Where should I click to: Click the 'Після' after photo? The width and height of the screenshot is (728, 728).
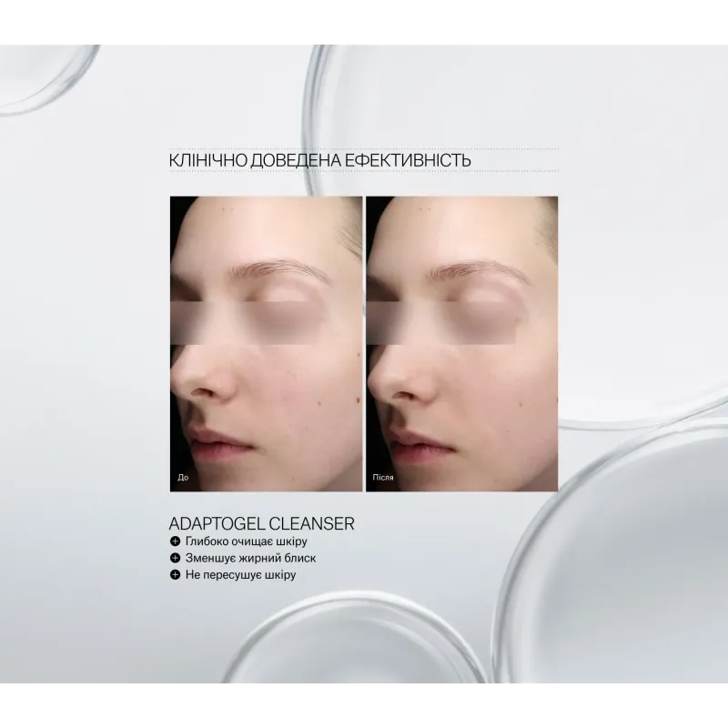point(462,344)
